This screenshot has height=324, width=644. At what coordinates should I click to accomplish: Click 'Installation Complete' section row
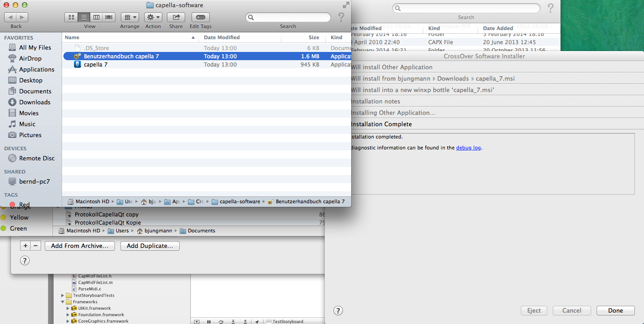point(483,124)
